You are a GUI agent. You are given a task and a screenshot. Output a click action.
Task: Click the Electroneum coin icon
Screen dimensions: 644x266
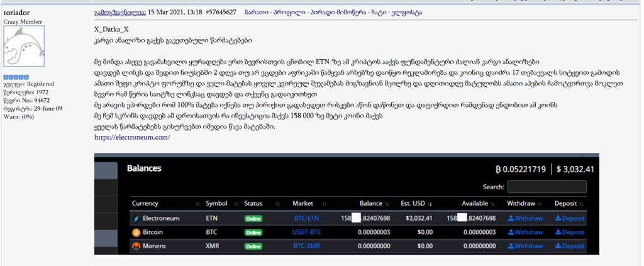click(x=136, y=218)
